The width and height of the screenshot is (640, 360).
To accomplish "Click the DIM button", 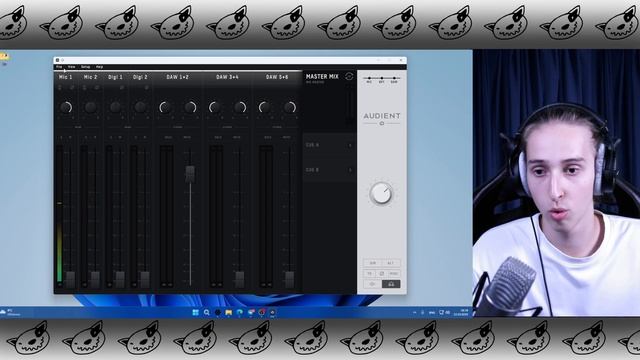I will tap(373, 263).
